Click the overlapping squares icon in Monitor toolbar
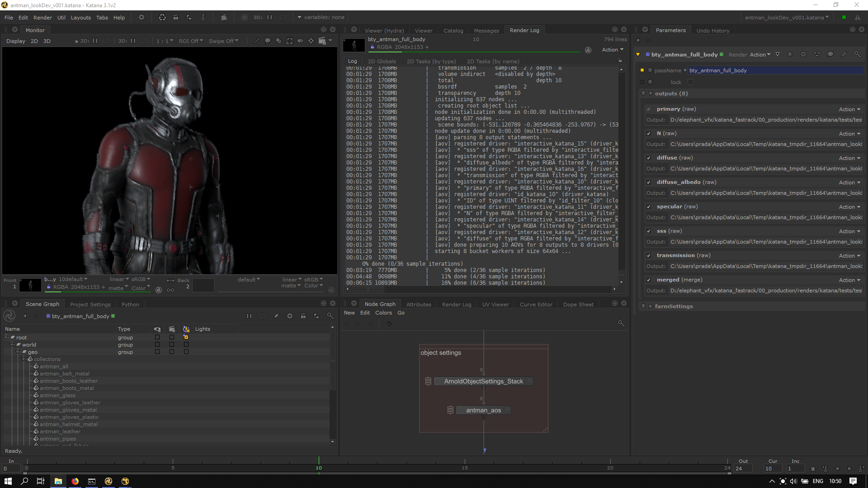This screenshot has width=868, height=488. pyautogui.click(x=278, y=41)
